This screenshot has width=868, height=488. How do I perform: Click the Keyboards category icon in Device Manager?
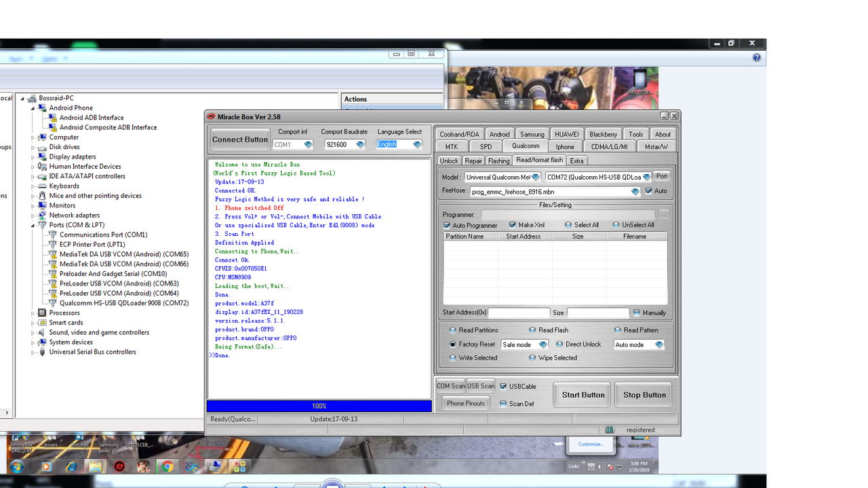43,186
